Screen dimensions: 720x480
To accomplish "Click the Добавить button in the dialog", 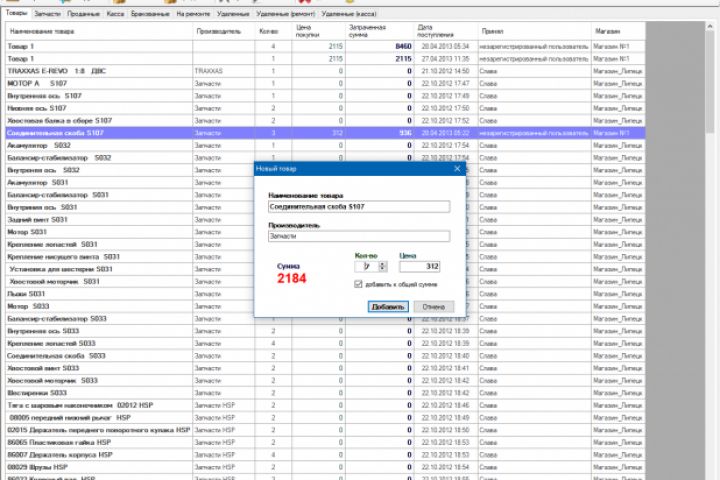I will click(388, 306).
